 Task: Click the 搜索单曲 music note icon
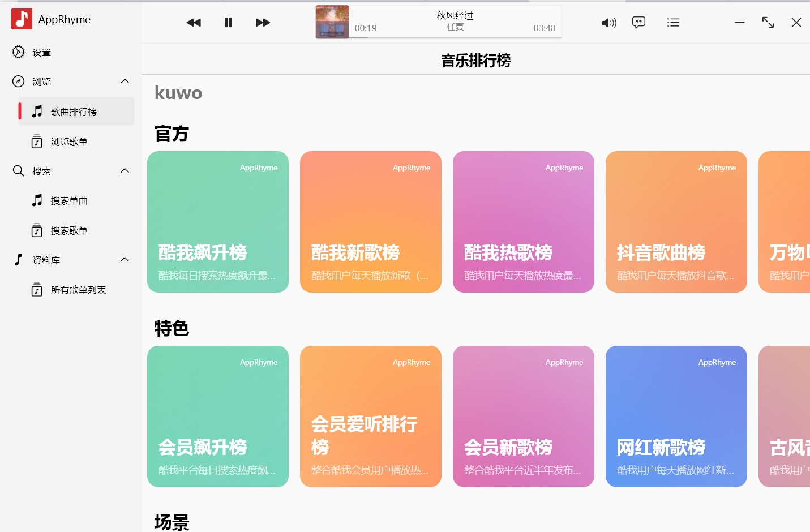(x=37, y=200)
